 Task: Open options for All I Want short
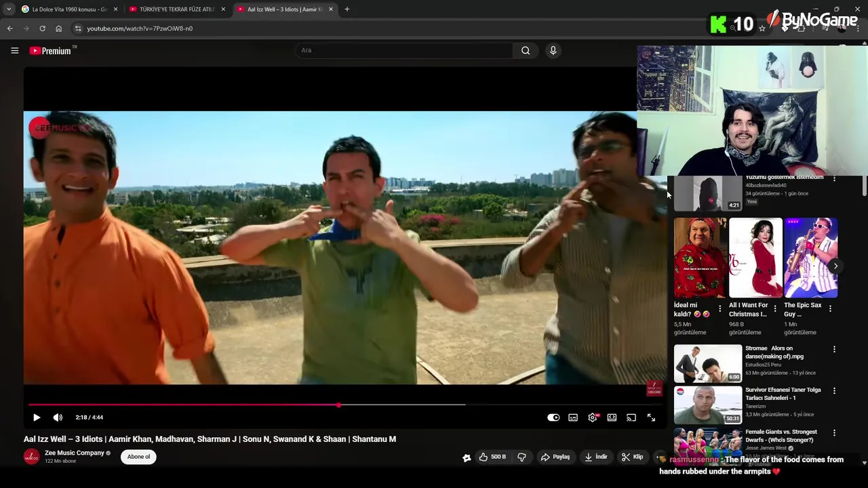coord(775,308)
